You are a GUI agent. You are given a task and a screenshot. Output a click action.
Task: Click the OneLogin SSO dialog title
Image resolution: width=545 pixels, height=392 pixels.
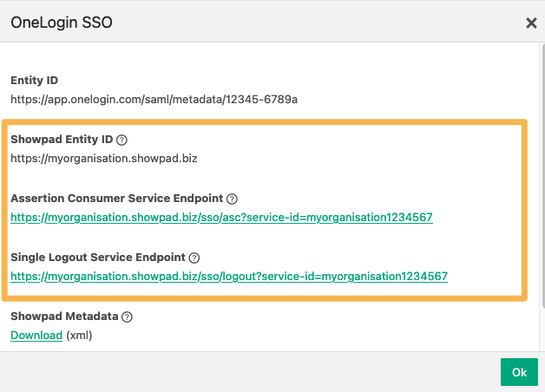coord(62,23)
